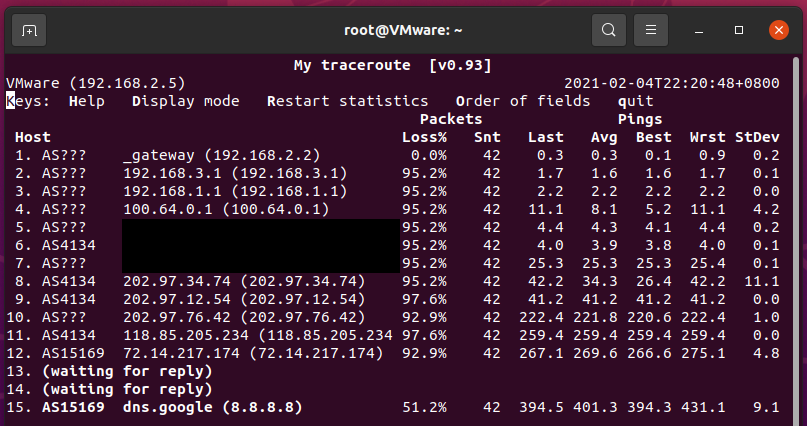The width and height of the screenshot is (807, 426).
Task: Click hop 14 waiting for reply
Action: (x=127, y=389)
